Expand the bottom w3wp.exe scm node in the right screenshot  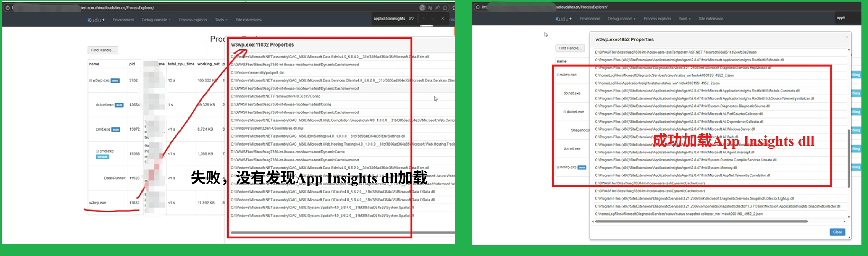pyautogui.click(x=558, y=167)
